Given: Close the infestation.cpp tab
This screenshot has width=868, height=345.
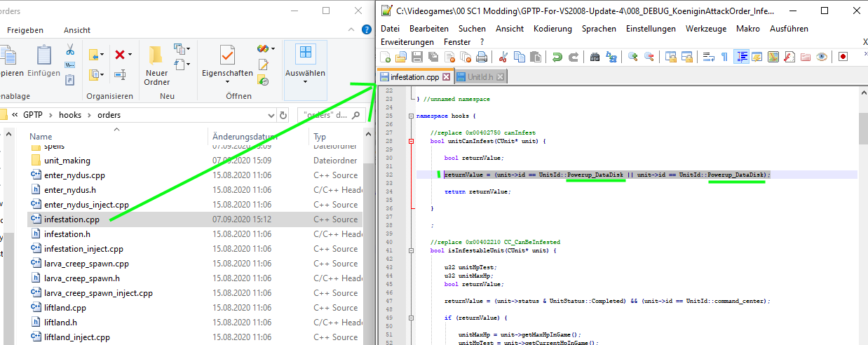Looking at the screenshot, I should [x=446, y=77].
